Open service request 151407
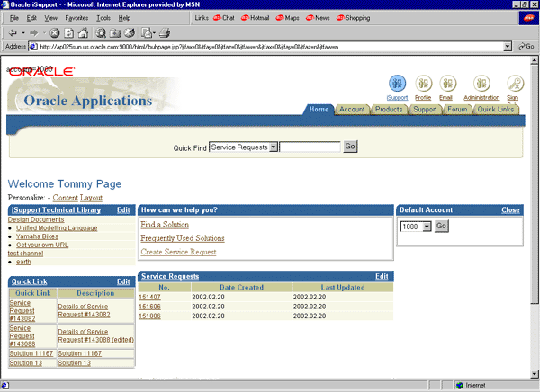 pyautogui.click(x=149, y=296)
